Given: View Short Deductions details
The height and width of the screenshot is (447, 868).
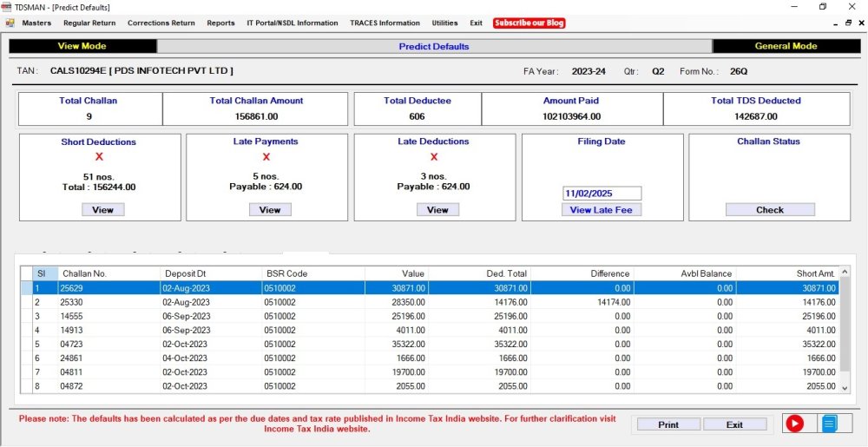Looking at the screenshot, I should tap(103, 210).
